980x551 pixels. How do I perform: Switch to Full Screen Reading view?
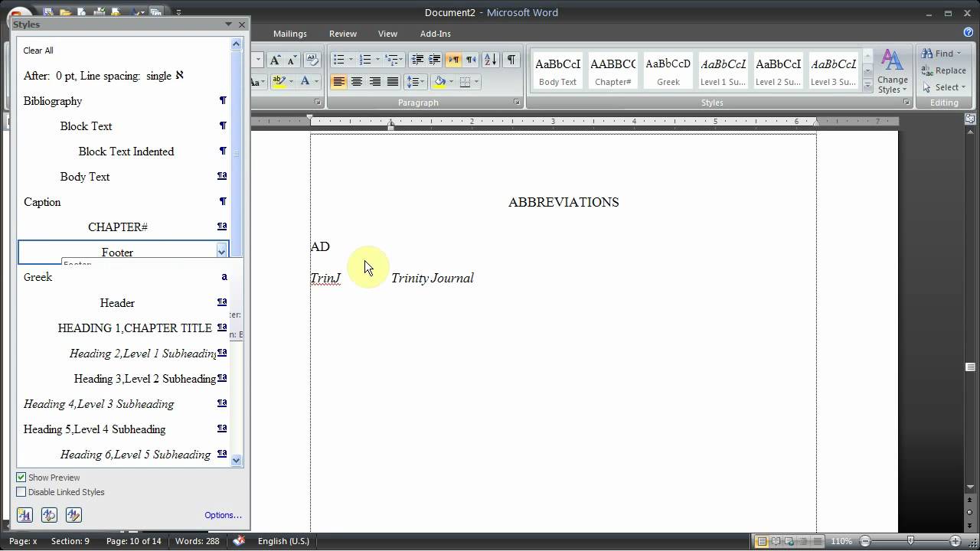click(776, 541)
